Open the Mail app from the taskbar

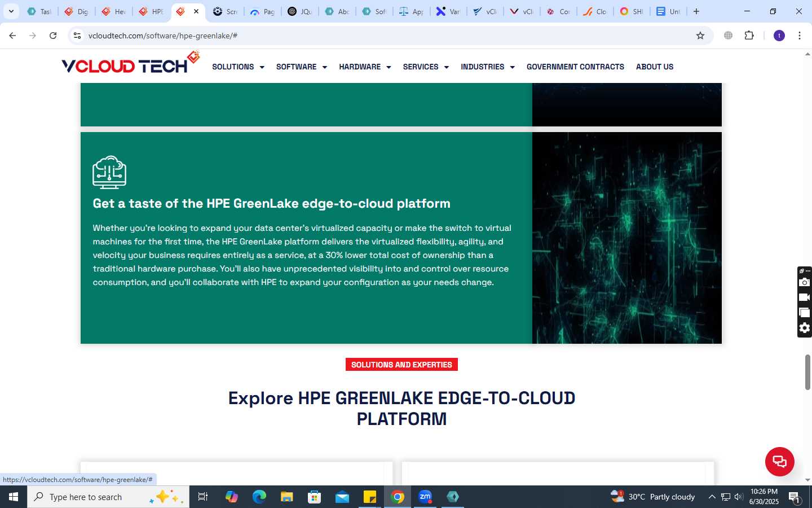(x=342, y=497)
